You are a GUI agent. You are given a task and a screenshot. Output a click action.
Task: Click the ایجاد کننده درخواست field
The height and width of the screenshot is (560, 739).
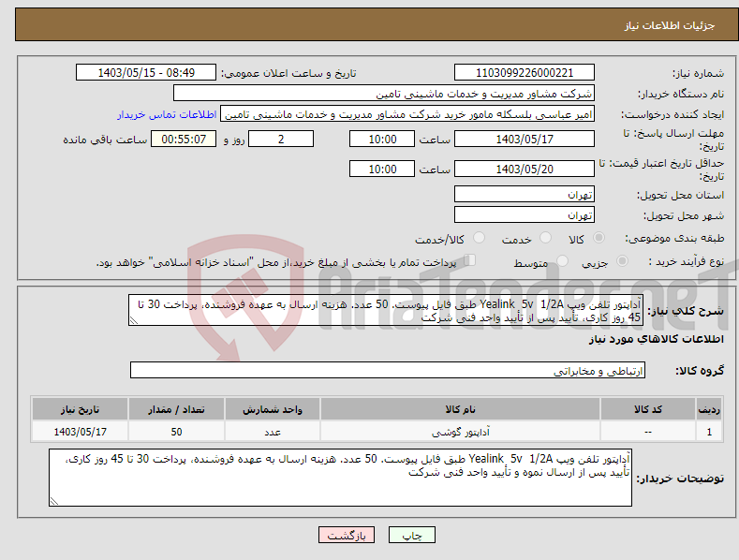click(407, 114)
